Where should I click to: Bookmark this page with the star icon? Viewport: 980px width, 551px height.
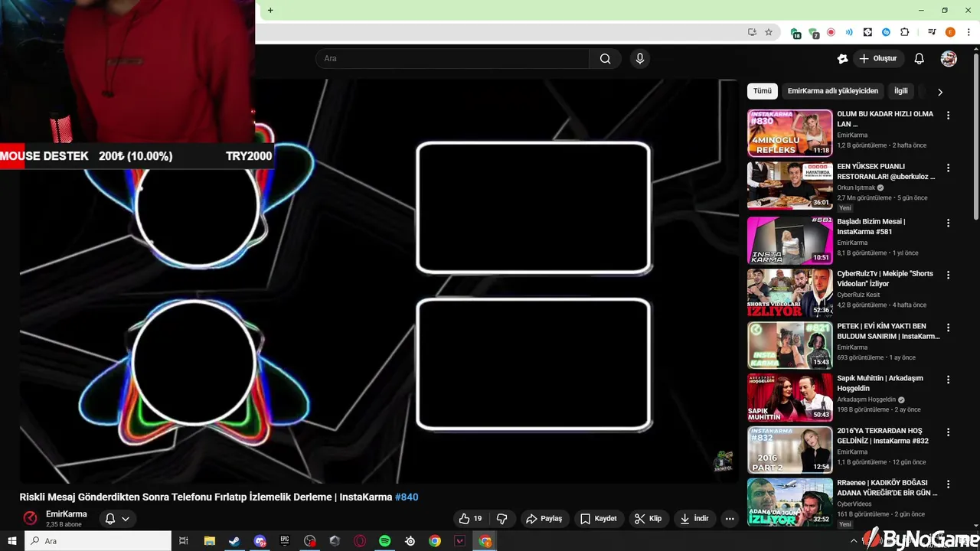click(769, 32)
